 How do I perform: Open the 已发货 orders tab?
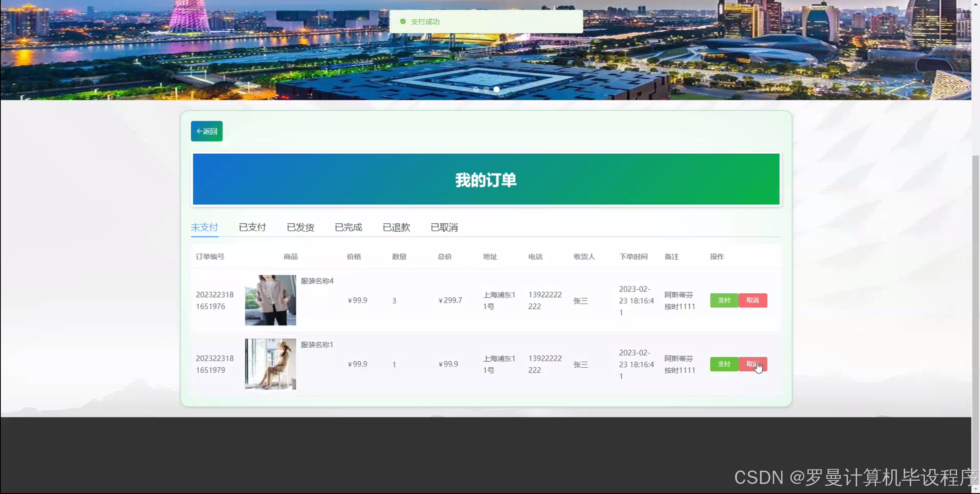pyautogui.click(x=300, y=228)
